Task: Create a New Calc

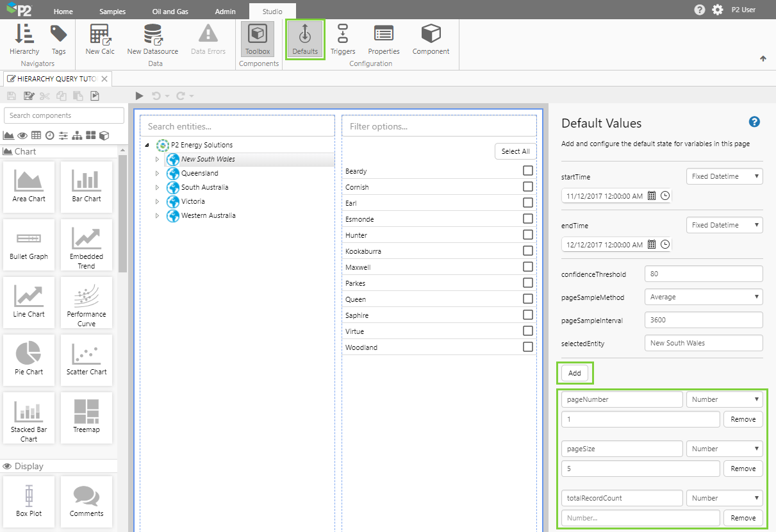Action: pos(100,39)
